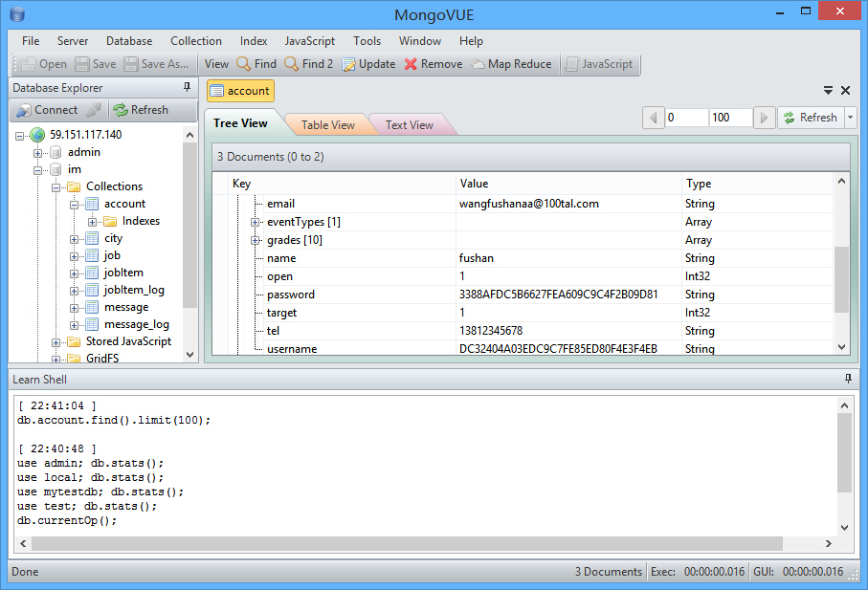Click the Connect server icon
The width and height of the screenshot is (868, 590).
coord(24,110)
